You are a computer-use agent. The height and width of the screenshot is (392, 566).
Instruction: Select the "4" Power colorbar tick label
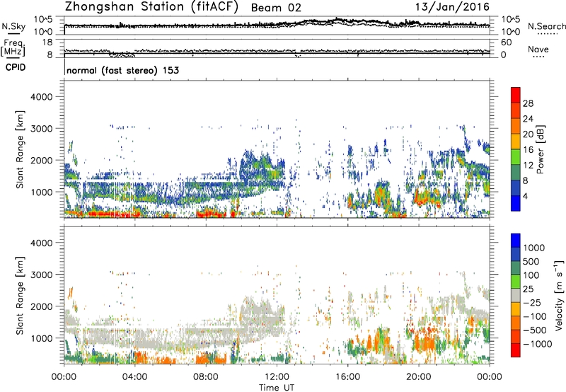(x=526, y=196)
